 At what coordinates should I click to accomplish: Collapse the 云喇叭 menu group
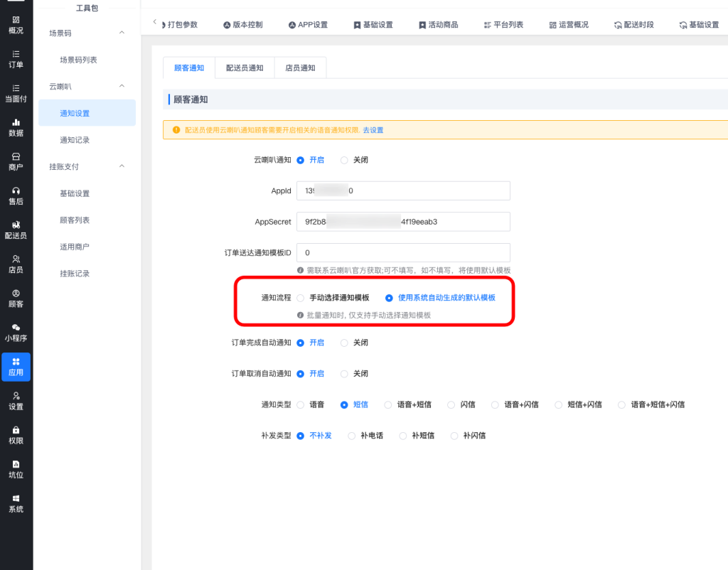122,86
